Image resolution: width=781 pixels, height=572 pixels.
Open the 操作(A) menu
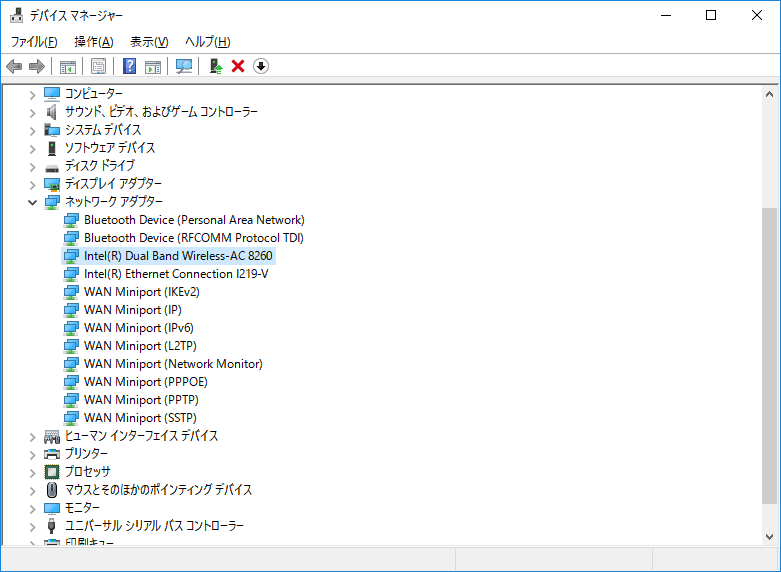[x=94, y=42]
